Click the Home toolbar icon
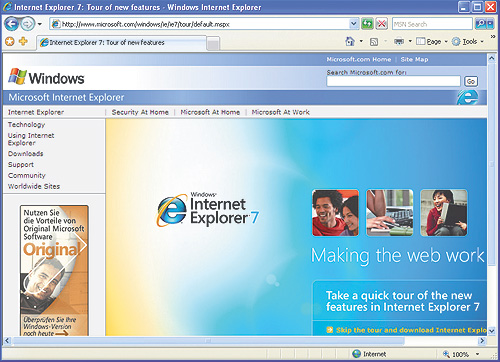500x362 pixels. 350,41
